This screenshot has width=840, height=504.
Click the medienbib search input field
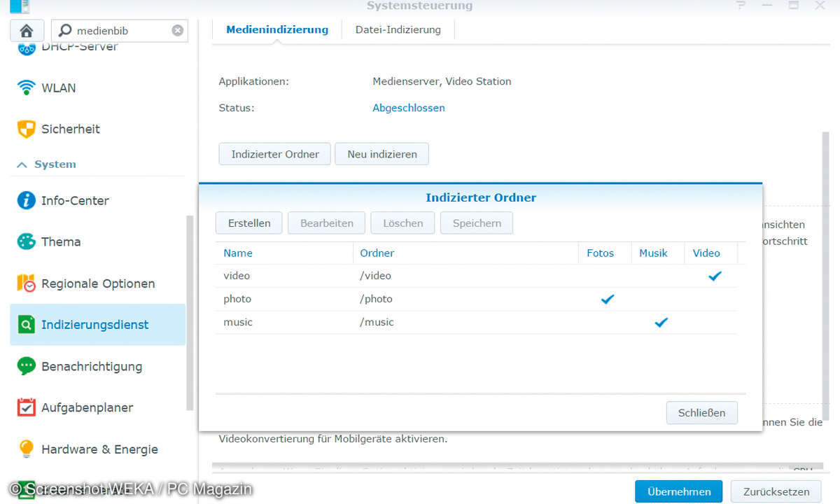click(x=121, y=31)
